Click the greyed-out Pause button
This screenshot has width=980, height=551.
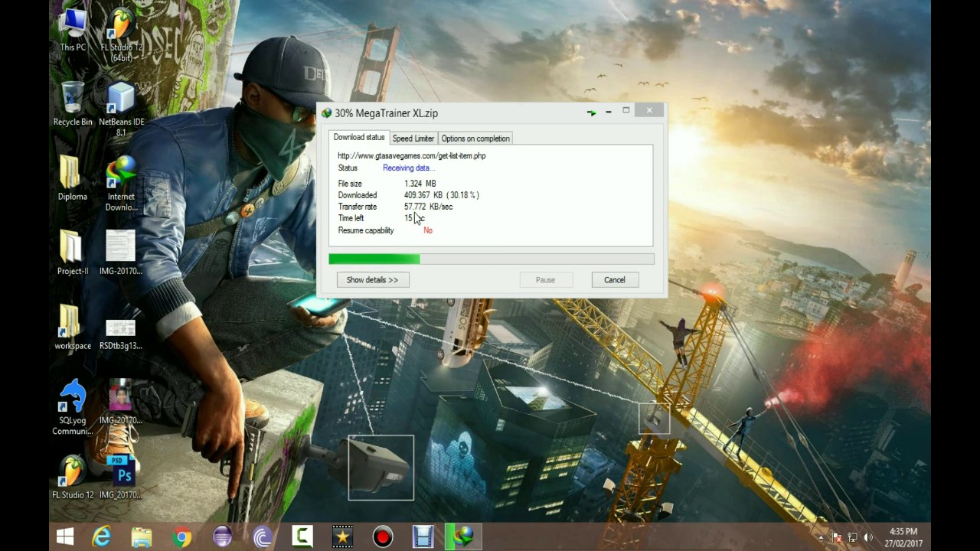pyautogui.click(x=545, y=280)
